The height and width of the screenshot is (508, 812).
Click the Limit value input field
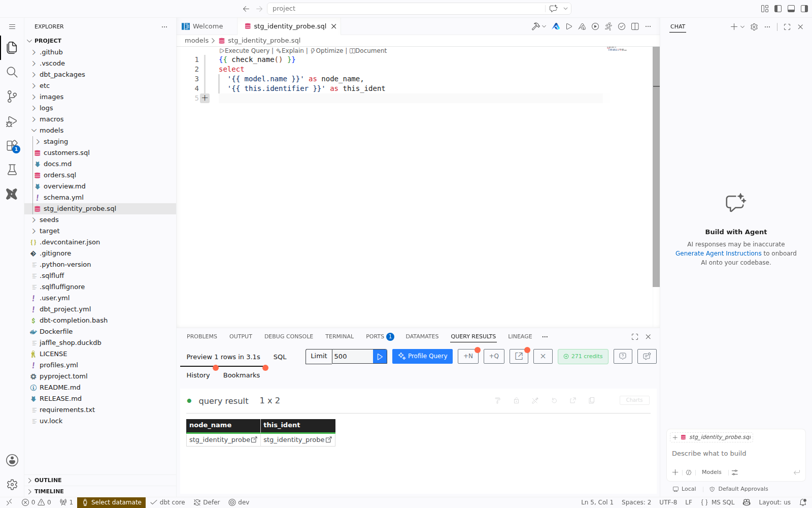(x=353, y=357)
